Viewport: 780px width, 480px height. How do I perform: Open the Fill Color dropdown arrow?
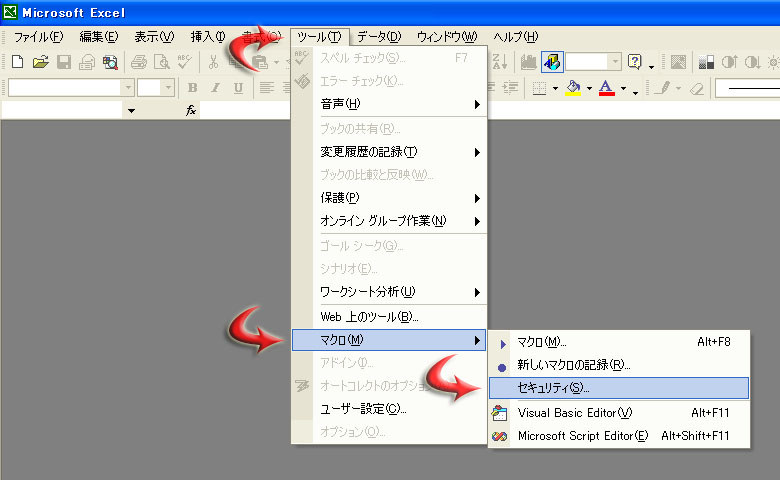[x=589, y=89]
